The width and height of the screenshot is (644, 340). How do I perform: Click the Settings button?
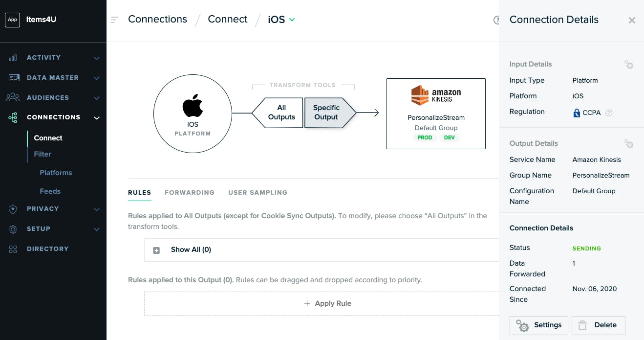539,325
